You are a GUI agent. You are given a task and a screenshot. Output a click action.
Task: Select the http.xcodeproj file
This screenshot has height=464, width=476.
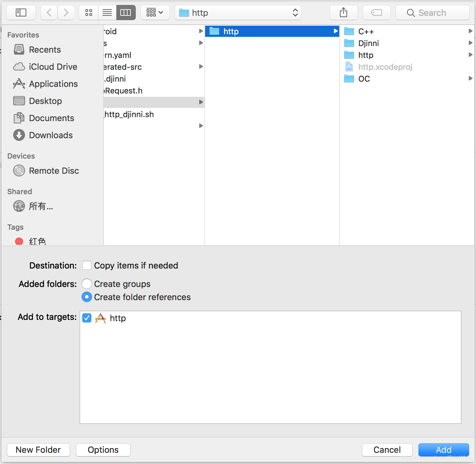[407, 67]
